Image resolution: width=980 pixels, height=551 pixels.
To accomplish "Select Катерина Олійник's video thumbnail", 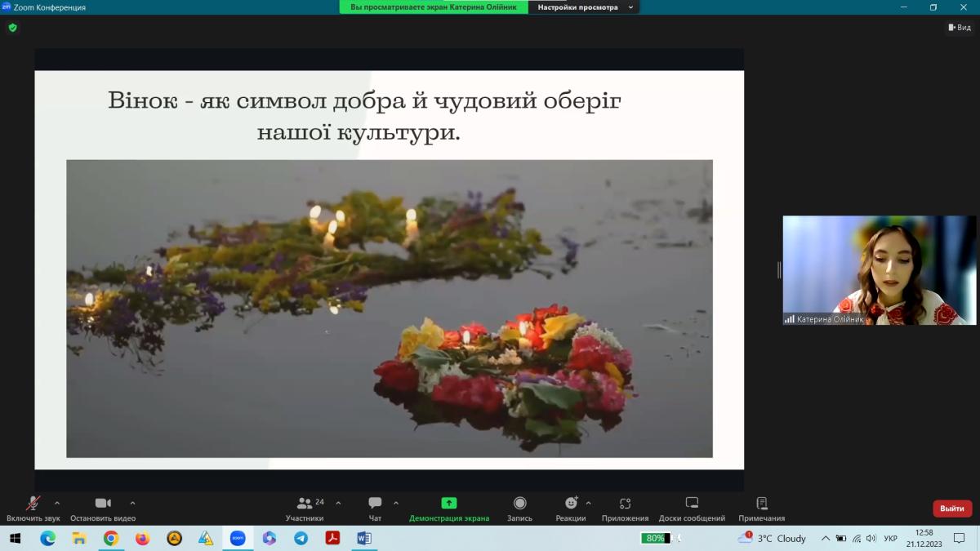I will click(879, 270).
